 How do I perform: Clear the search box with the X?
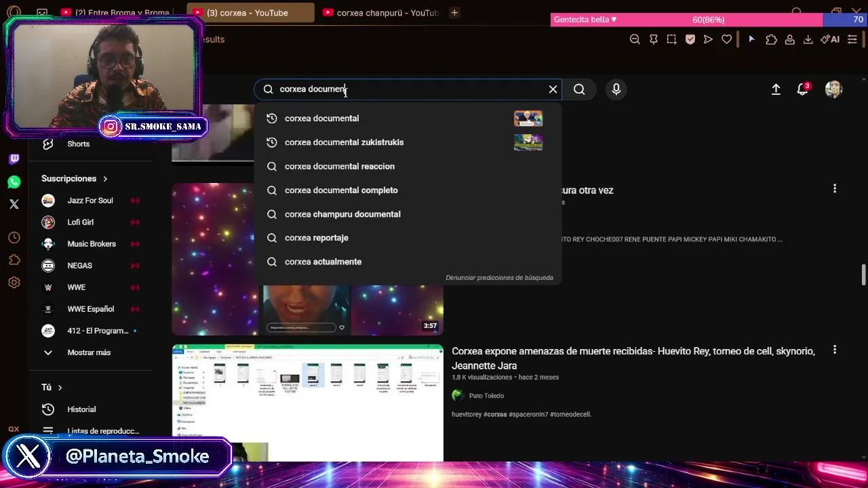(x=553, y=89)
